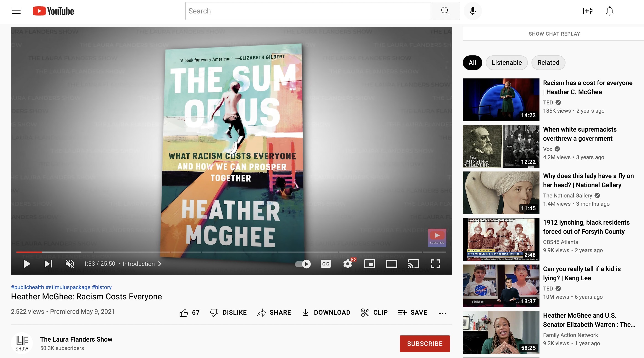Cast video to a TV

pyautogui.click(x=413, y=264)
